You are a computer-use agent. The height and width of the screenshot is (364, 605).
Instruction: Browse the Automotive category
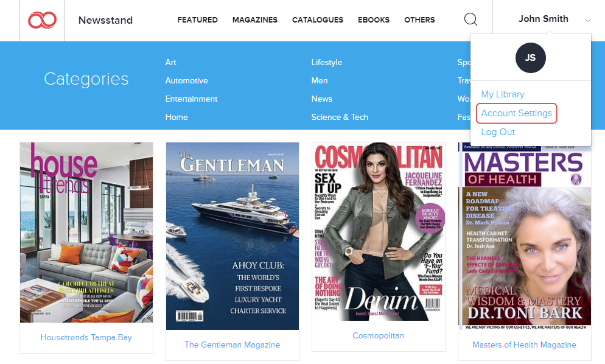[x=186, y=80]
